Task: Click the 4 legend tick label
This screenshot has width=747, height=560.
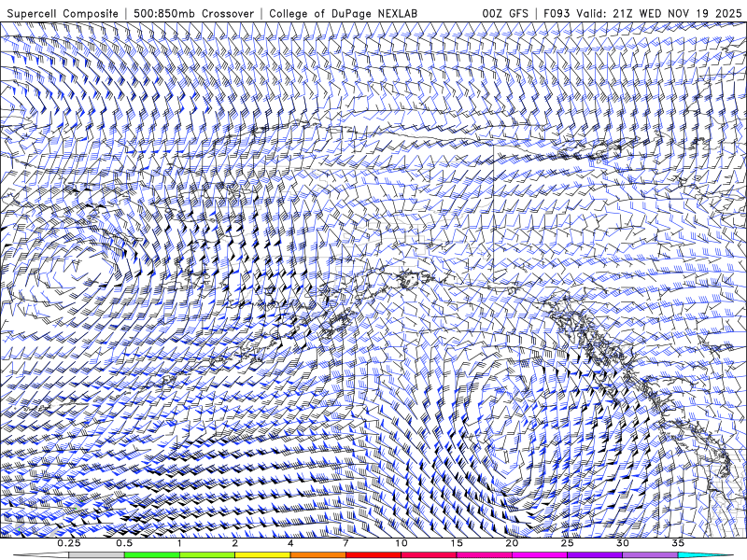Action: coord(290,543)
